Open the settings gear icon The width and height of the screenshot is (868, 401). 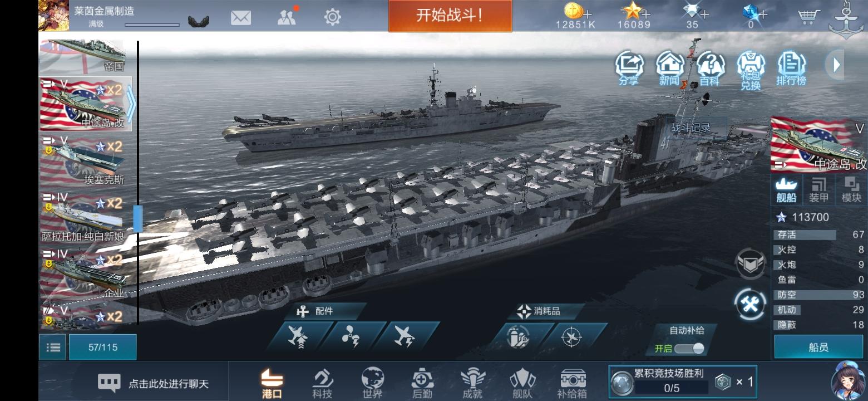332,17
